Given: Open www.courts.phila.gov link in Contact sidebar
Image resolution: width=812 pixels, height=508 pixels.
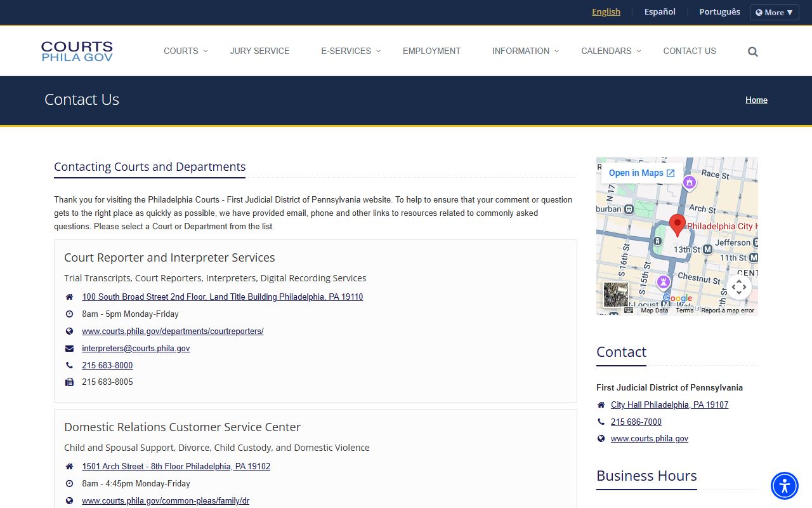Looking at the screenshot, I should pos(650,439).
